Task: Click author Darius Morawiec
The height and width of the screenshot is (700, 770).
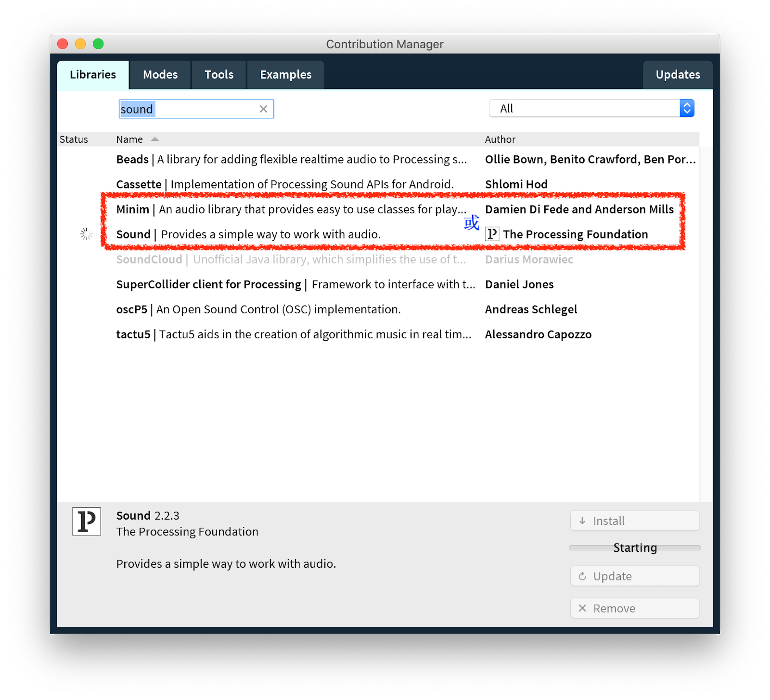Action: coord(529,259)
